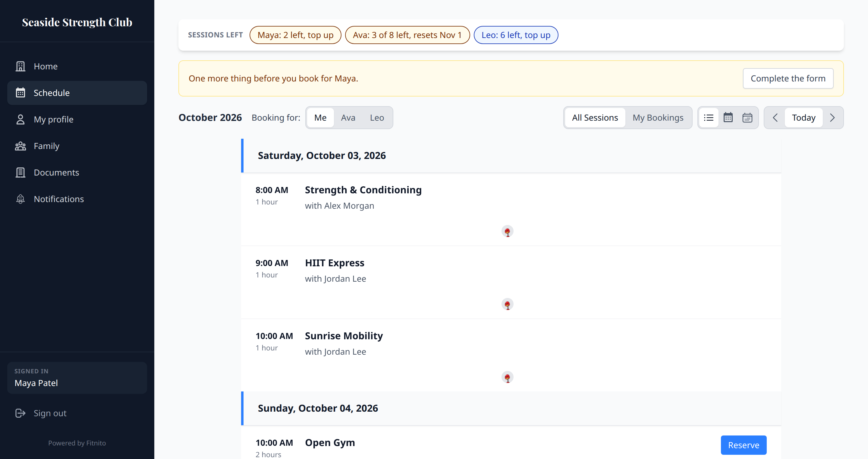The width and height of the screenshot is (868, 459).
Task: Click Saturday, October 03, 2026 header
Action: pos(511,156)
